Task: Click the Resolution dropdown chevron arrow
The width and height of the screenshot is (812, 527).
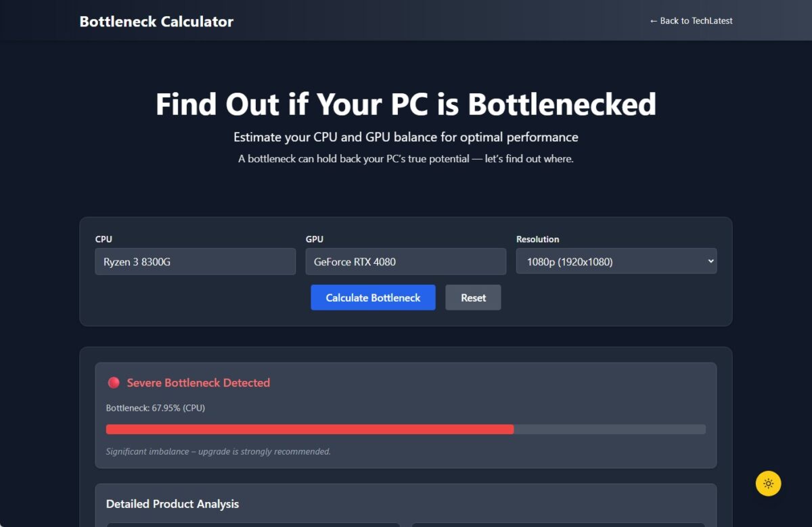Action: (710, 261)
